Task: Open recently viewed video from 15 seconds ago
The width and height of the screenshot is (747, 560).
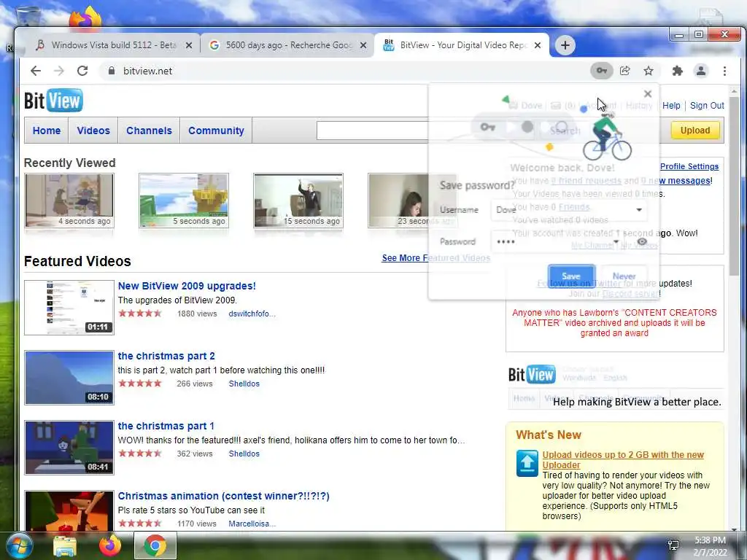Action: (298, 201)
